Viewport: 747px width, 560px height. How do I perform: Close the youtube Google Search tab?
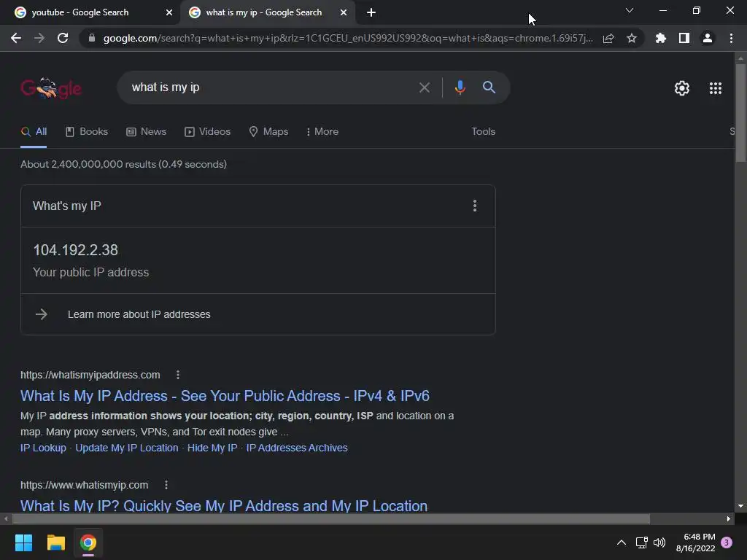169,13
